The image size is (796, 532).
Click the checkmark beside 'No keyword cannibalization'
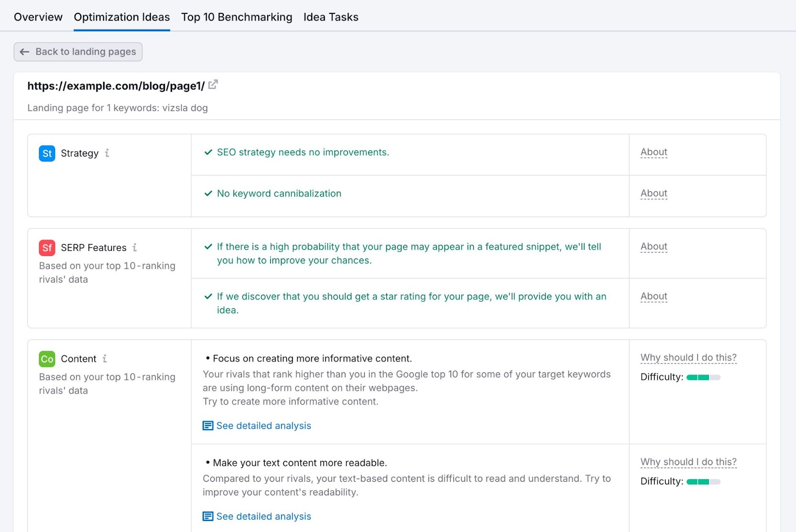[x=207, y=194]
